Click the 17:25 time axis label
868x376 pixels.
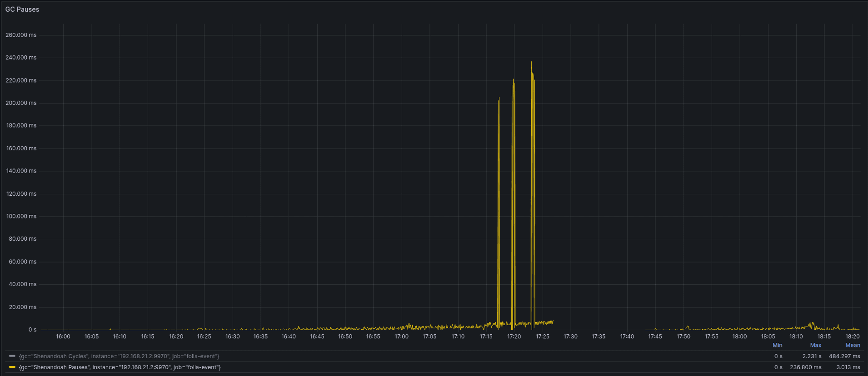tap(543, 336)
